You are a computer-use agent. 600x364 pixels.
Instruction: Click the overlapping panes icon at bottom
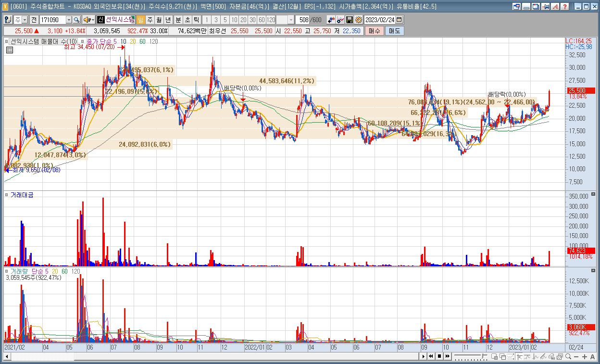pyautogui.click(x=502, y=356)
